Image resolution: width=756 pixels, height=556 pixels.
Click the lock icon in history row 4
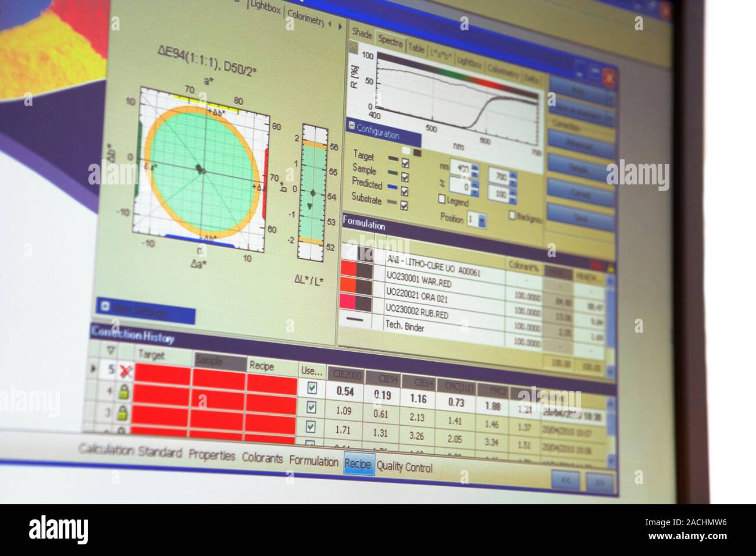click(123, 391)
